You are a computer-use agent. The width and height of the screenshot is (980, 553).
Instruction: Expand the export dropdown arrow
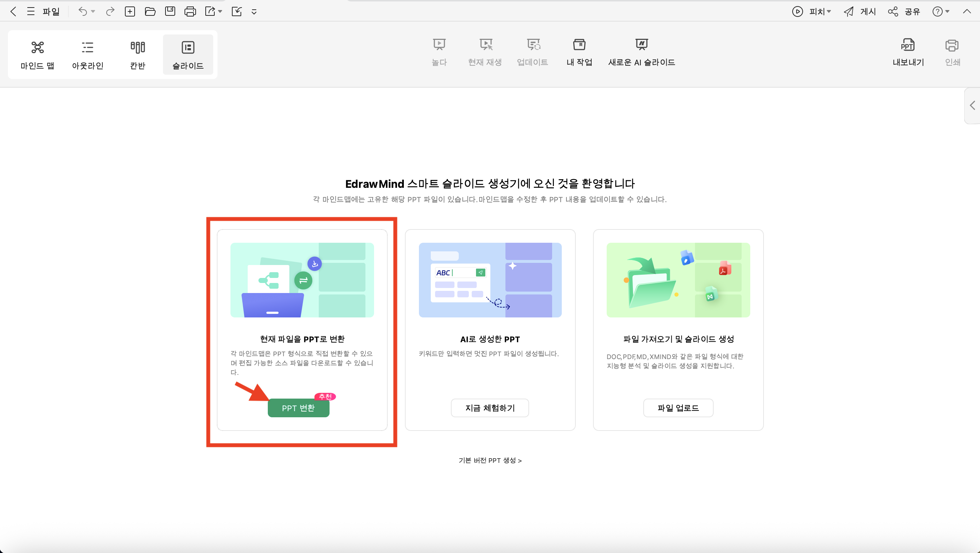pyautogui.click(x=220, y=12)
